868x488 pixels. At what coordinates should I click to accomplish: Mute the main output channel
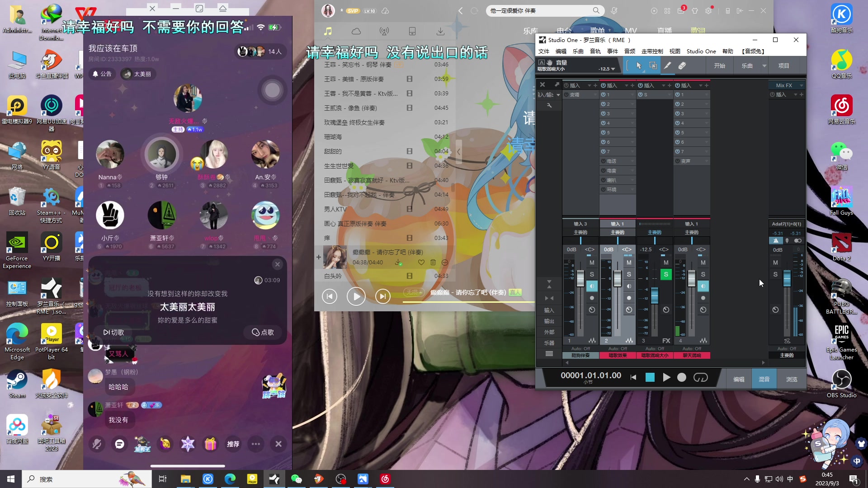[775, 263]
